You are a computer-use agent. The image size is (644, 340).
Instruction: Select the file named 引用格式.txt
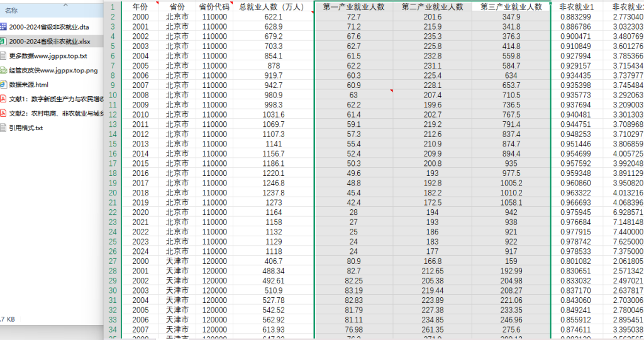[x=26, y=128]
